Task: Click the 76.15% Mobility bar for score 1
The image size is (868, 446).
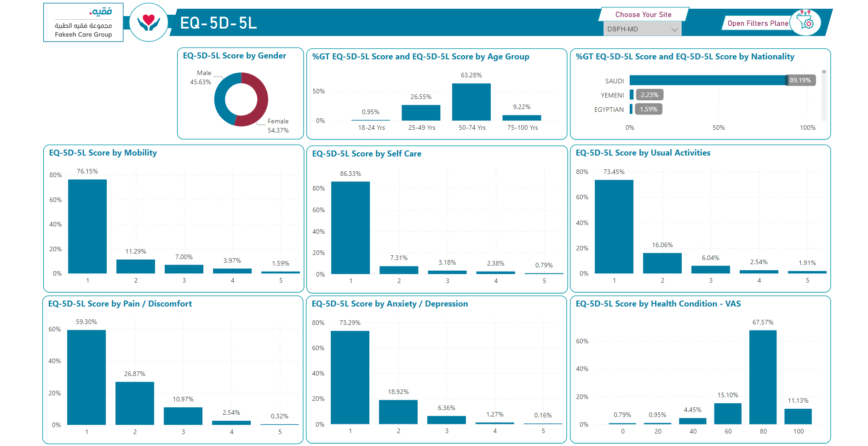Action: 87,226
